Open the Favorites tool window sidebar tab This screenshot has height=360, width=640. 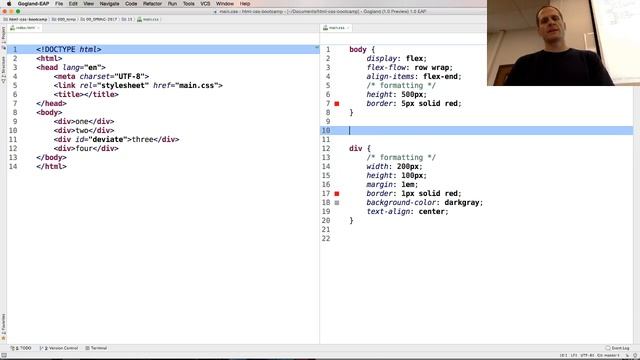coord(3,327)
